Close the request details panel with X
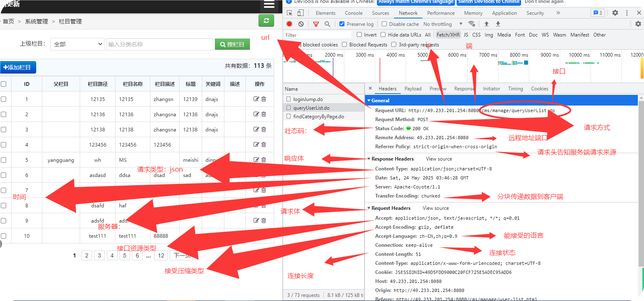The height and width of the screenshot is (301, 644). click(370, 88)
